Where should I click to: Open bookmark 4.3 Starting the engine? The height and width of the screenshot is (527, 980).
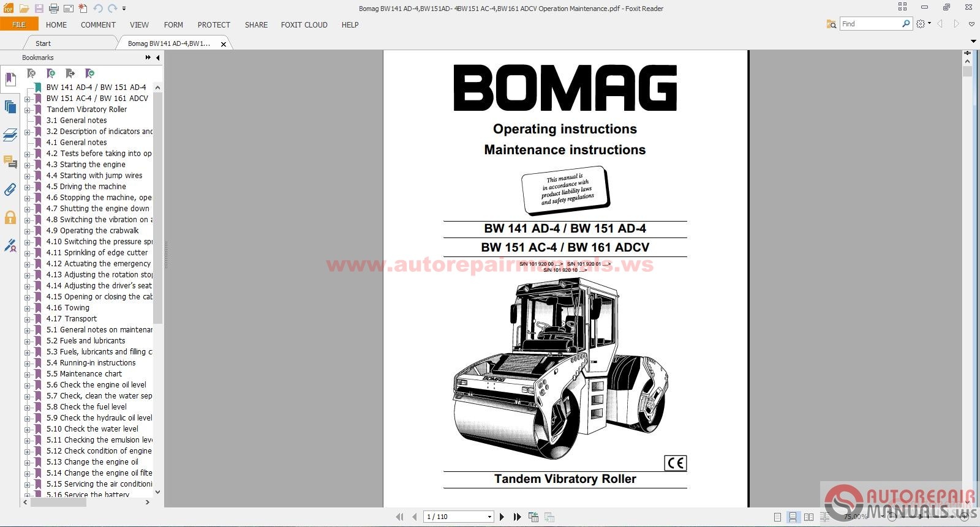(x=86, y=165)
